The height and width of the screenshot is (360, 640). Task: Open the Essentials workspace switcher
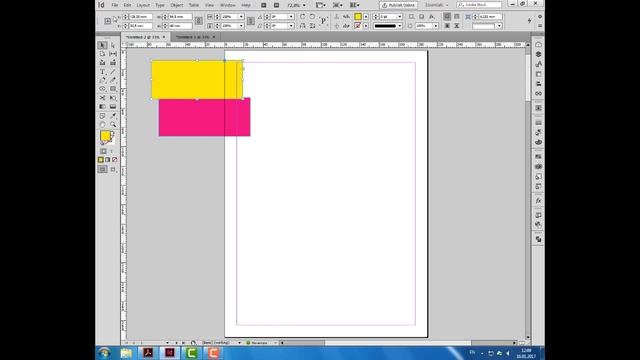pyautogui.click(x=436, y=5)
